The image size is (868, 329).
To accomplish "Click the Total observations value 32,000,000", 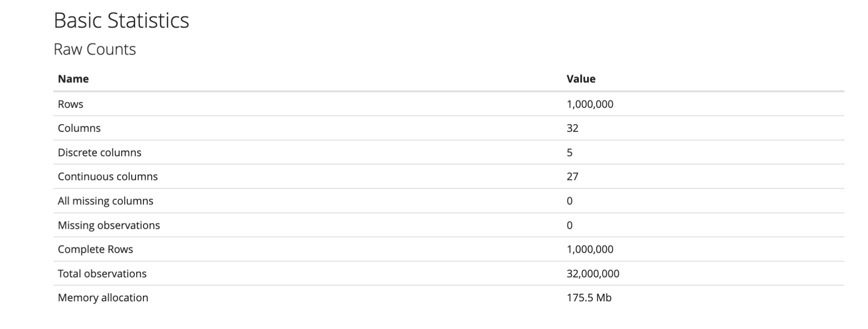I will 593,273.
